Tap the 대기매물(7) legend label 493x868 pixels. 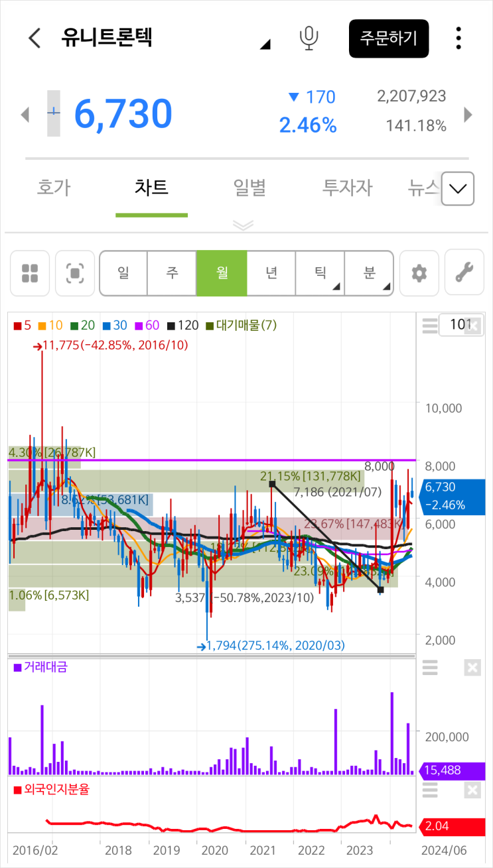pyautogui.click(x=240, y=325)
